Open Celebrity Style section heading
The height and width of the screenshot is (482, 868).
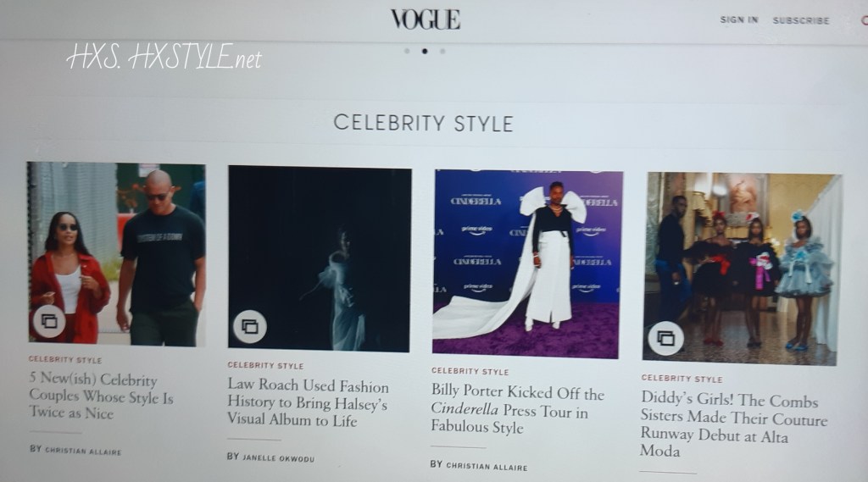click(x=424, y=123)
